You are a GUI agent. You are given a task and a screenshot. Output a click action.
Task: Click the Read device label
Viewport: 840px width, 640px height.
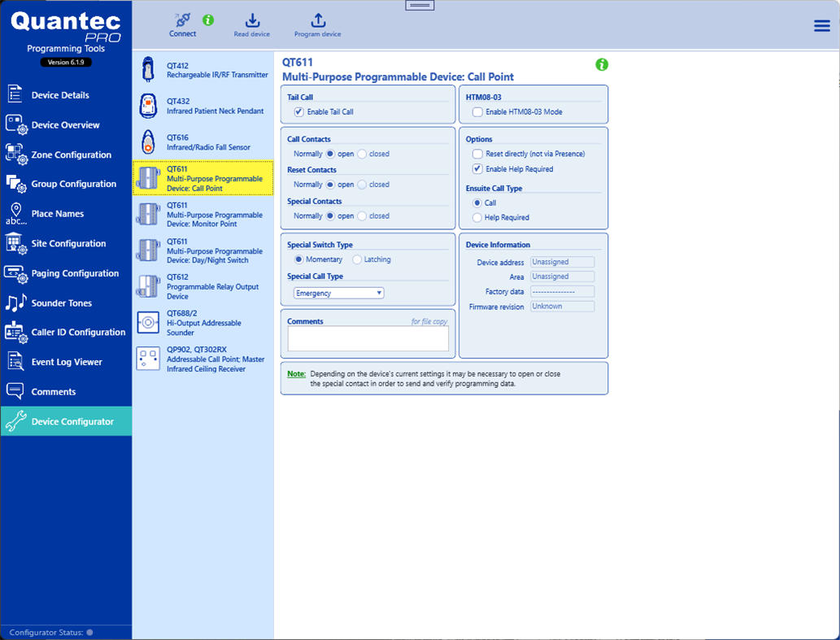(x=252, y=34)
